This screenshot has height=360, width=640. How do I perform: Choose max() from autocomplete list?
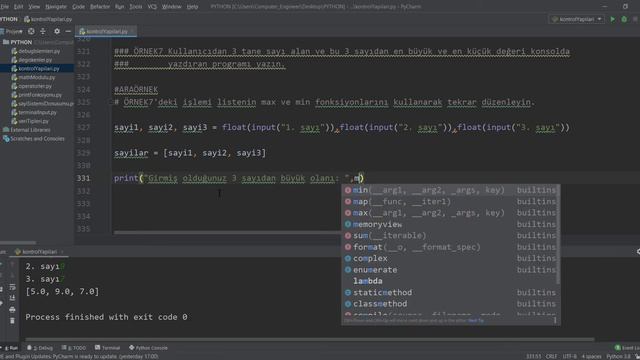(450, 213)
